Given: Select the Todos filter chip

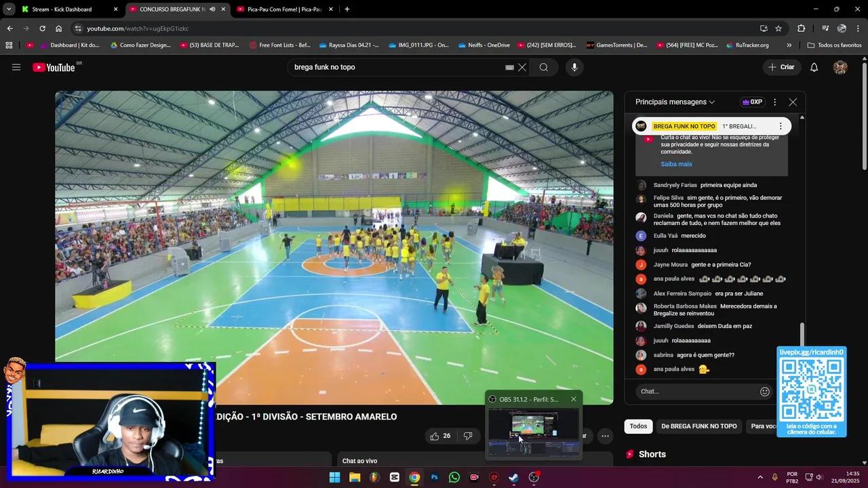Looking at the screenshot, I should [x=638, y=426].
